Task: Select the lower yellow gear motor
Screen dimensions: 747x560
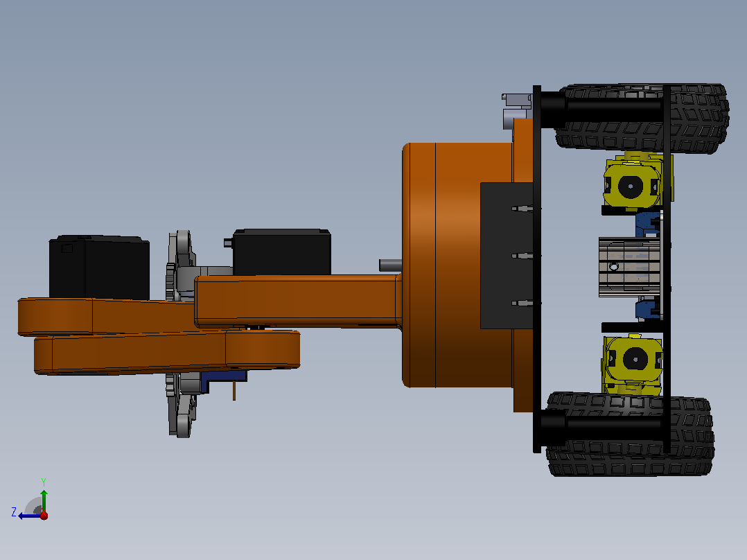Action: click(x=633, y=364)
